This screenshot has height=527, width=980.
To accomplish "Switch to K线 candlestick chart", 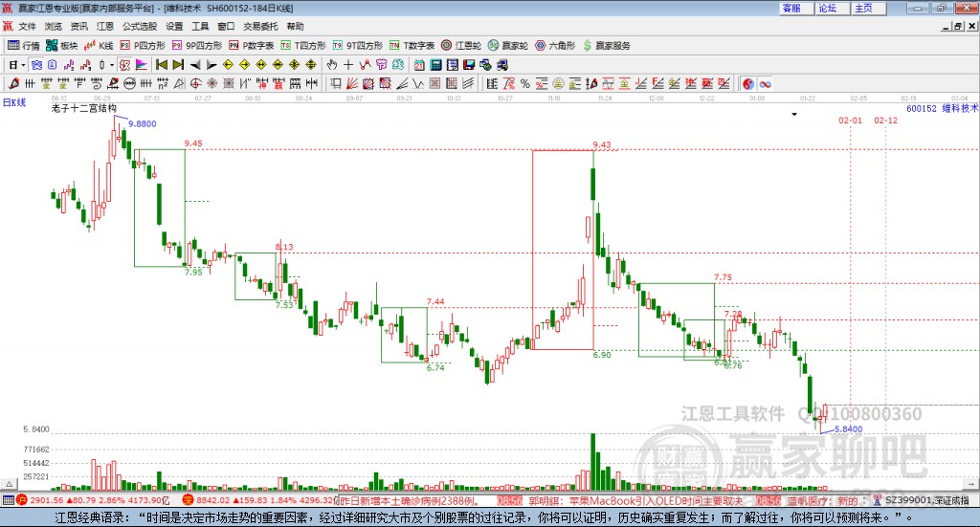I will click(99, 46).
